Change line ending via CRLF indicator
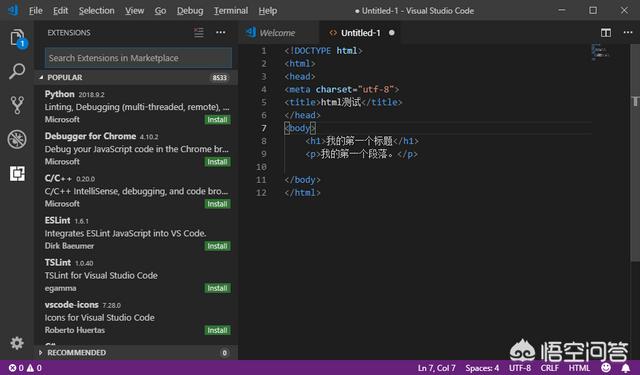This screenshot has width=640, height=375. click(549, 368)
